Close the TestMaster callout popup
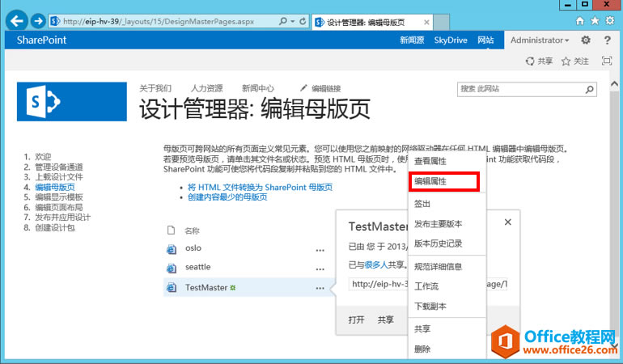 [x=508, y=222]
